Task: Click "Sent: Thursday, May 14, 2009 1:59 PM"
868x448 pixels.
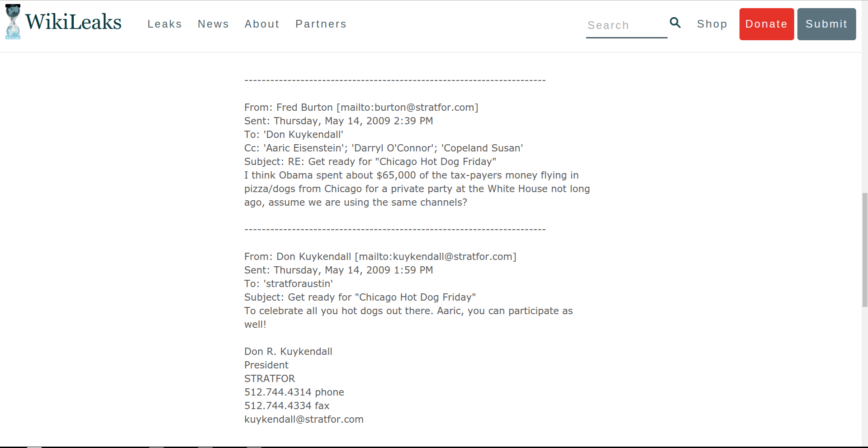Action: coord(338,270)
